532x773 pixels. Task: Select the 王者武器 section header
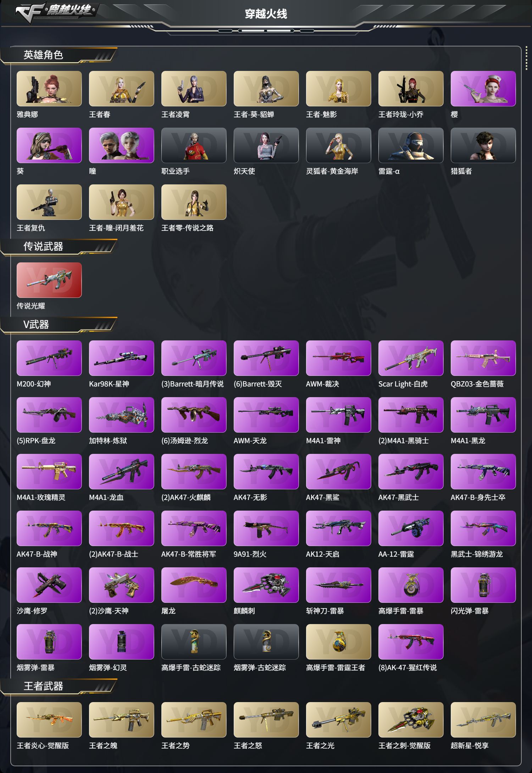(43, 686)
